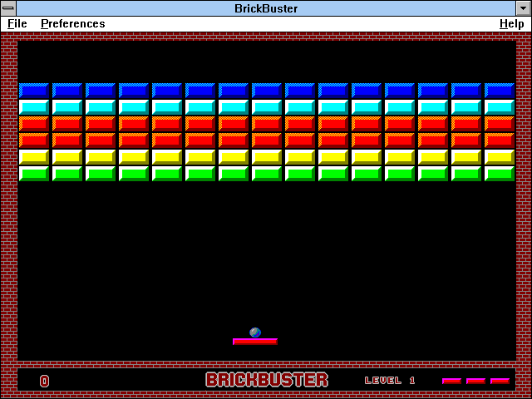This screenshot has height=399, width=532.
Task: Open the File menu
Action: [17, 24]
